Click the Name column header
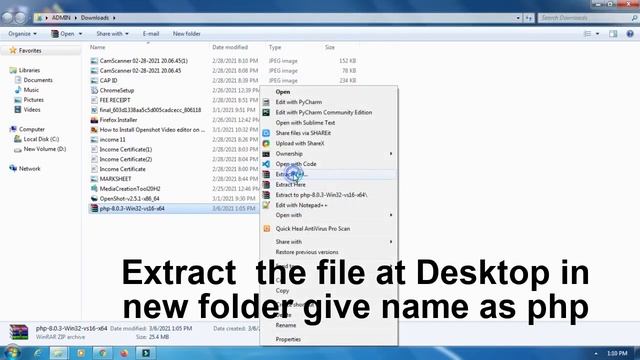Viewport: 640px width, 360px height. 98,47
